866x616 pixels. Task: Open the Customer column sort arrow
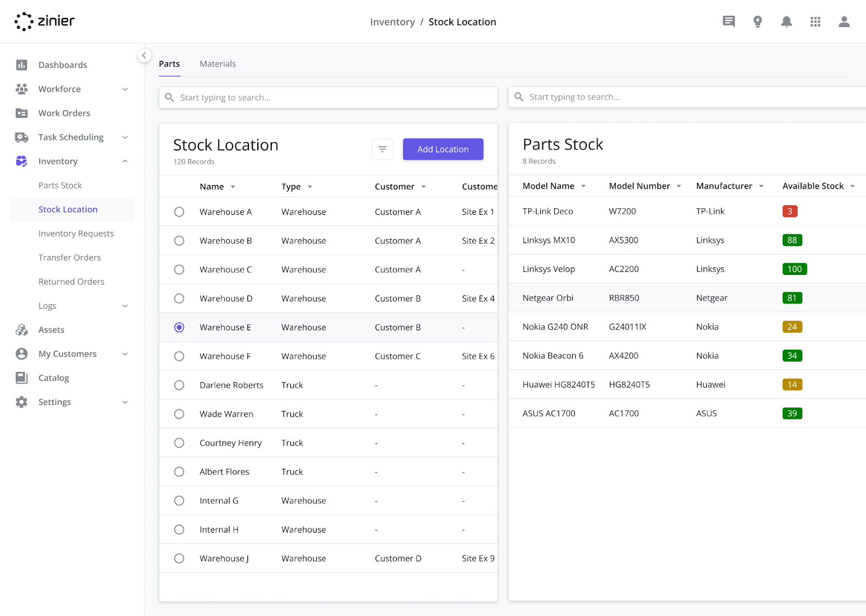click(424, 187)
